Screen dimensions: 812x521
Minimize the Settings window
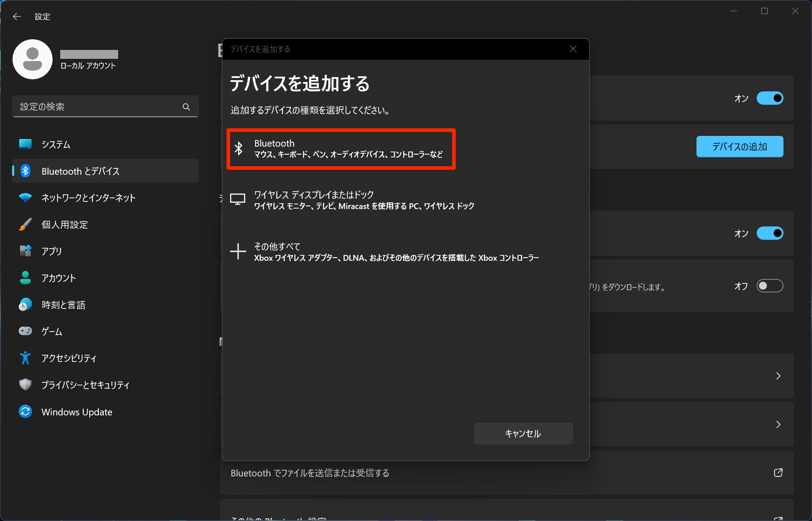point(734,11)
